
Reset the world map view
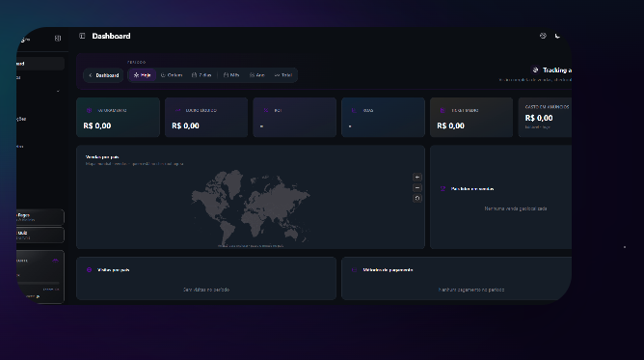click(417, 199)
